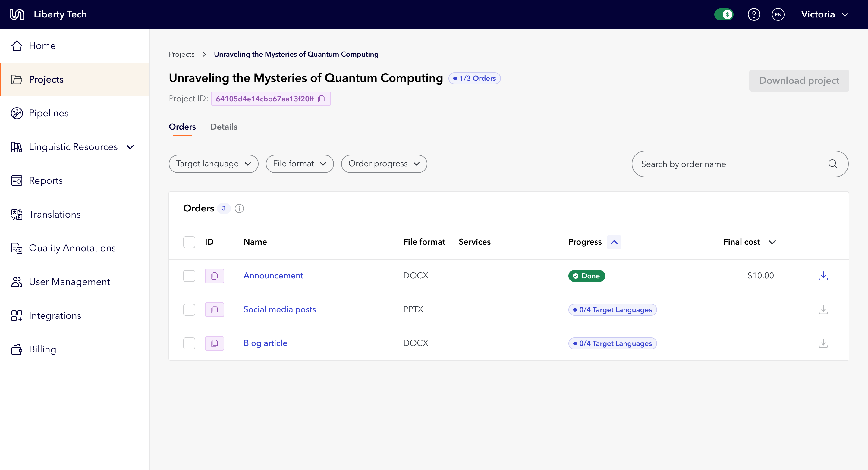The height and width of the screenshot is (470, 868).
Task: Copy the Announcement order ID
Action: point(215,276)
